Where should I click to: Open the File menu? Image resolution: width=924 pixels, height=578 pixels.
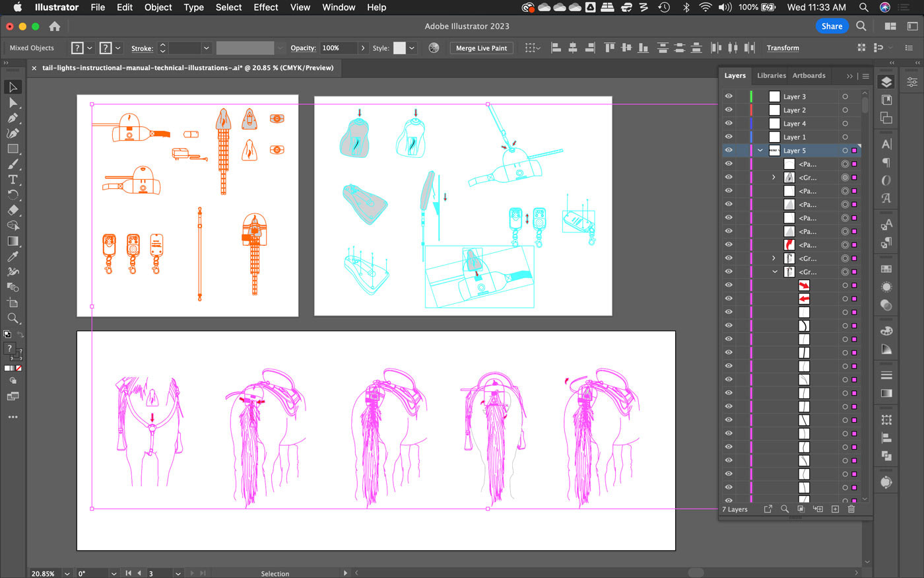click(98, 7)
